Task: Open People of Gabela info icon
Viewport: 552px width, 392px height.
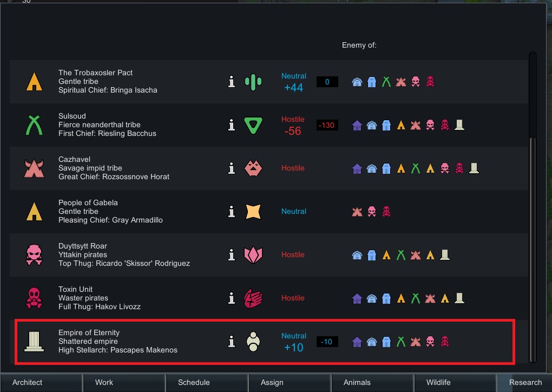Action: pyautogui.click(x=232, y=212)
